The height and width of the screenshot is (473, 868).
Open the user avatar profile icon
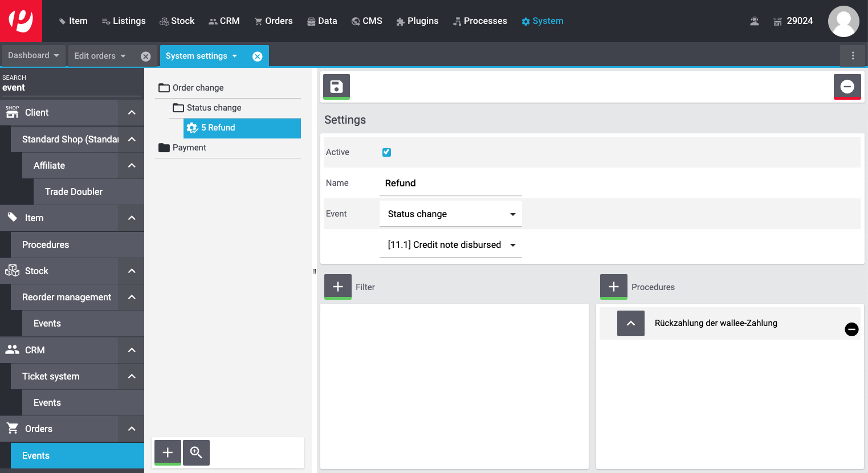coord(843,21)
